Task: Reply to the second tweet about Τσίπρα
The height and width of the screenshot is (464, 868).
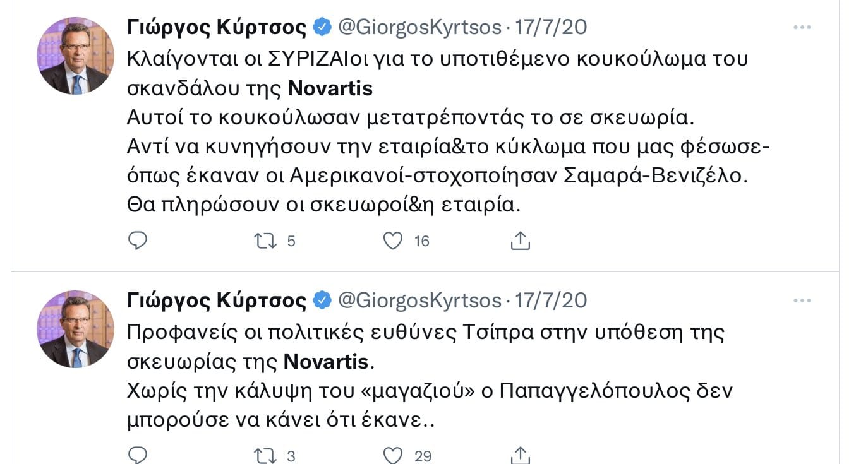Action: pos(138,455)
